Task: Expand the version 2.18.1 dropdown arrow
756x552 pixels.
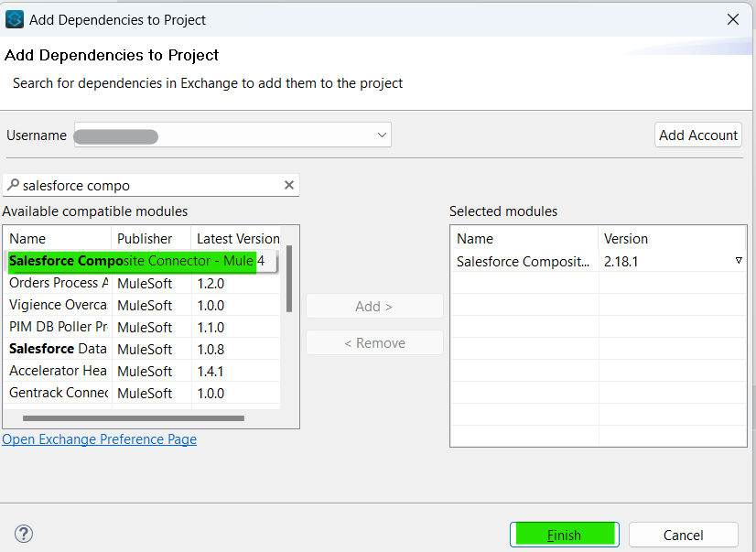Action: pos(739,261)
